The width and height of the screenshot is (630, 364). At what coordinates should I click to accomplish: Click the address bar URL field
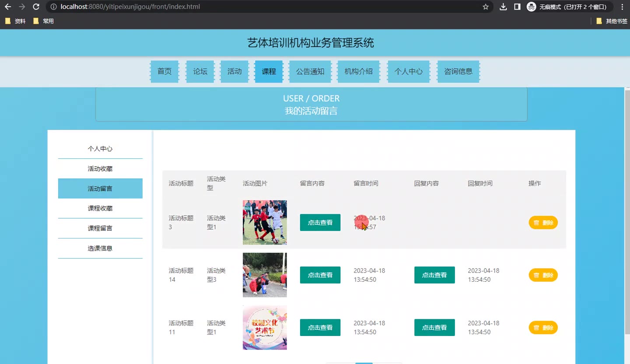262,7
